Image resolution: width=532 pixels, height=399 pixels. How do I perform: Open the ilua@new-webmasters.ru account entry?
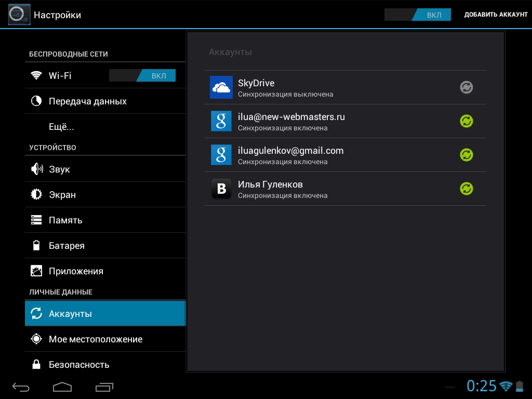point(291,121)
